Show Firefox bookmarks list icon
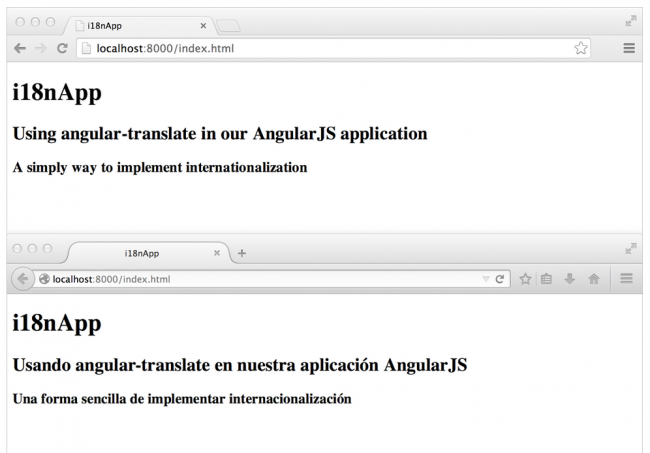 (547, 279)
